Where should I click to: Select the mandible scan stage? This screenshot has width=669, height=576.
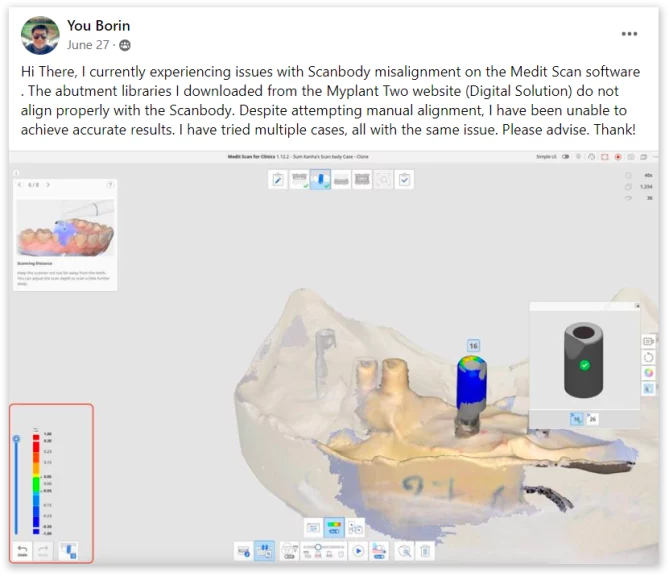tap(341, 180)
